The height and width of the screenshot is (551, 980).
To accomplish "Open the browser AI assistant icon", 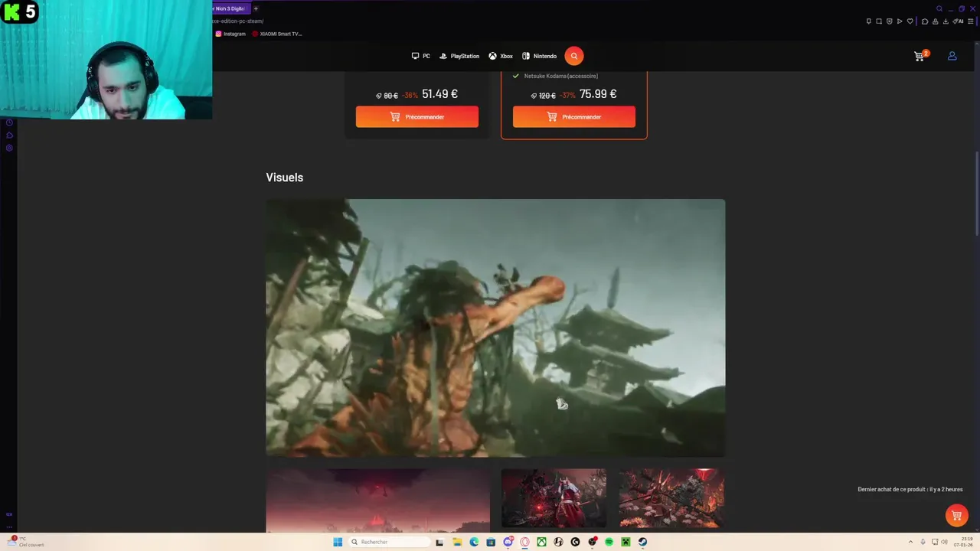I will pyautogui.click(x=958, y=21).
